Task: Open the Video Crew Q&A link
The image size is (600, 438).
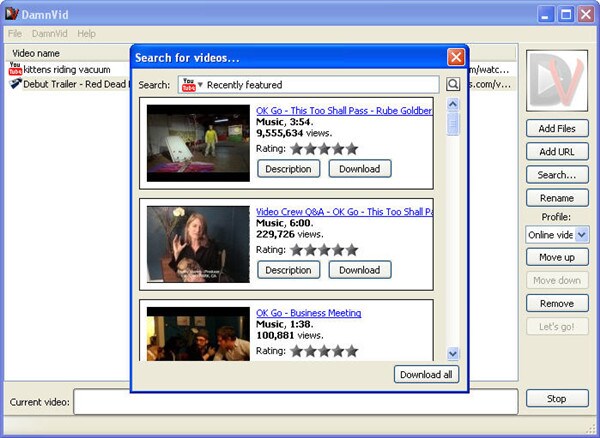Action: [344, 212]
